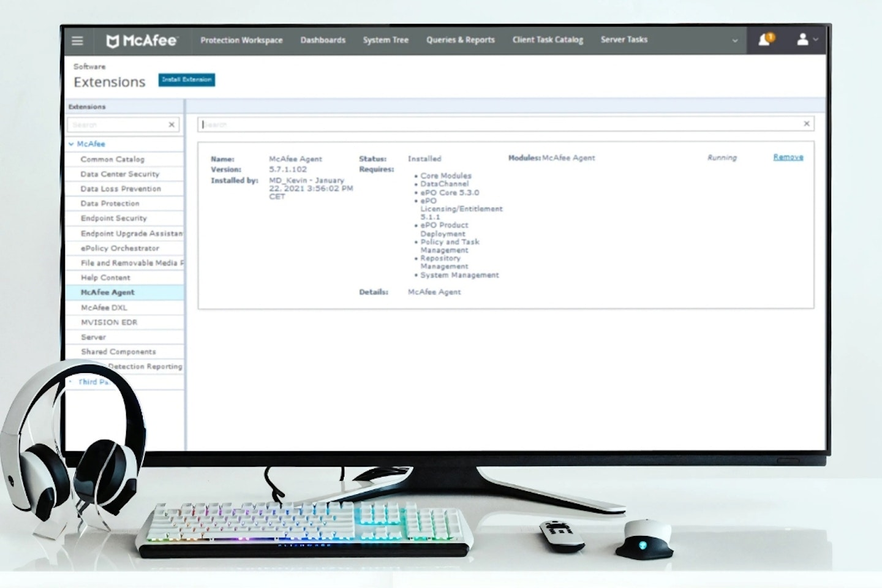Select McAfee DXL extension
Screen dimensions: 882x588
tap(104, 307)
